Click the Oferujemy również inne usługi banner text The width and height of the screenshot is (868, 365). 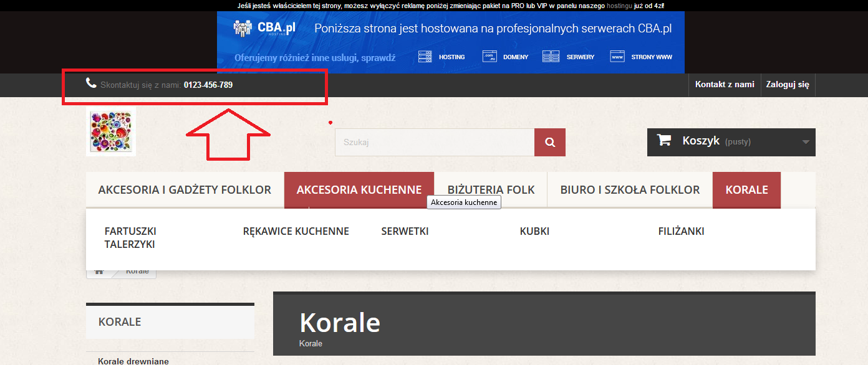315,57
